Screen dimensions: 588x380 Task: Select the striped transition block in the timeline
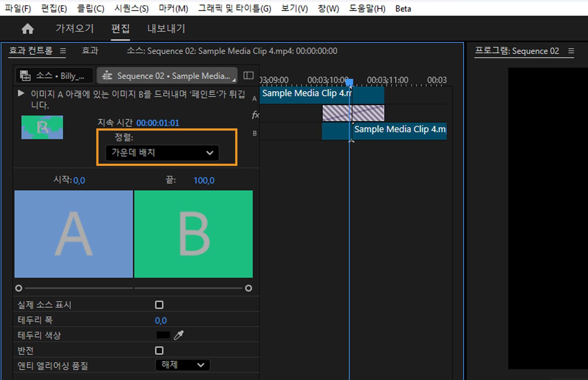pyautogui.click(x=354, y=113)
